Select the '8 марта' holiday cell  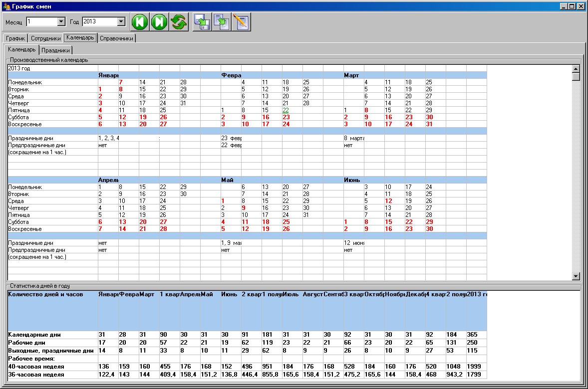[353, 138]
